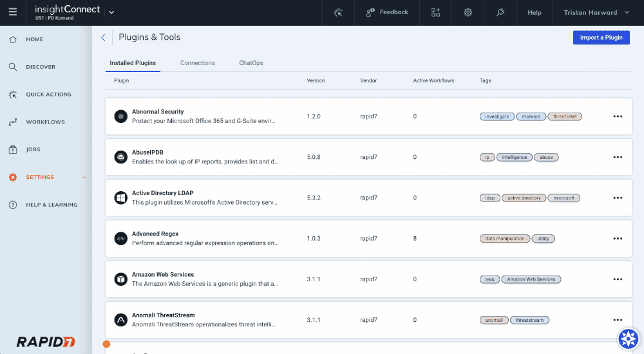Image resolution: width=644 pixels, height=354 pixels.
Task: Click the Tags column header
Action: pos(485,80)
